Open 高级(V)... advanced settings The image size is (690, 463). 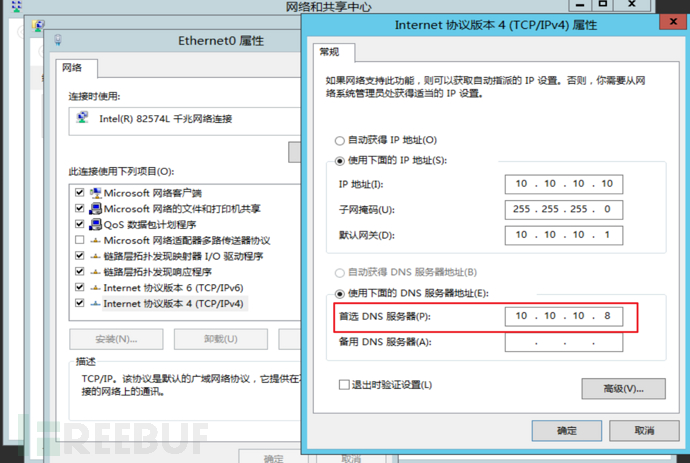click(623, 389)
